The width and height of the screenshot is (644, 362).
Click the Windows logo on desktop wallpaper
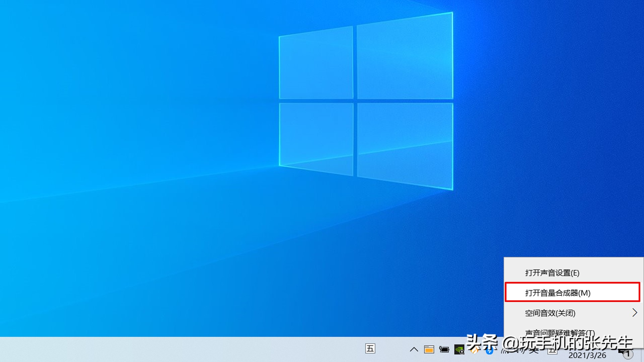point(366,101)
